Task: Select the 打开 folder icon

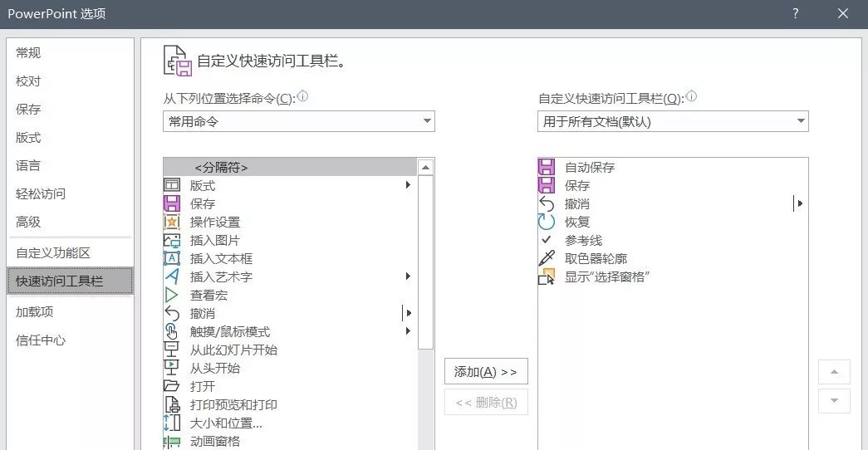Action: pyautogui.click(x=172, y=386)
